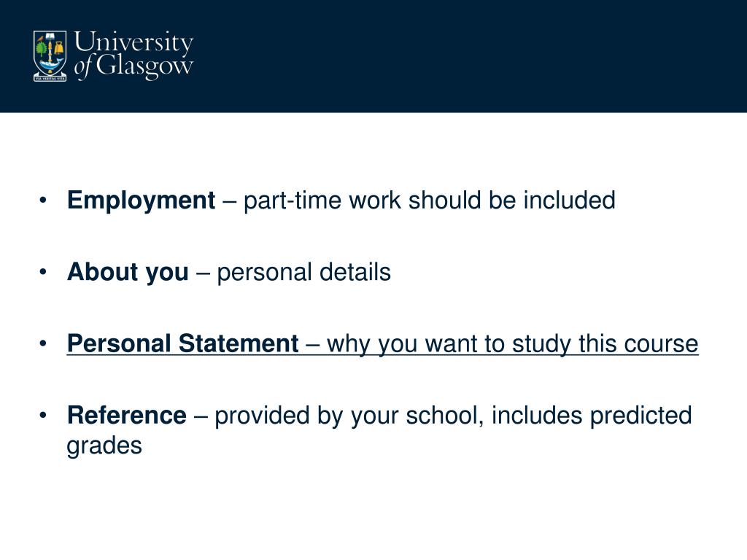Click the Via Veritas Vita motto banner

50,78
